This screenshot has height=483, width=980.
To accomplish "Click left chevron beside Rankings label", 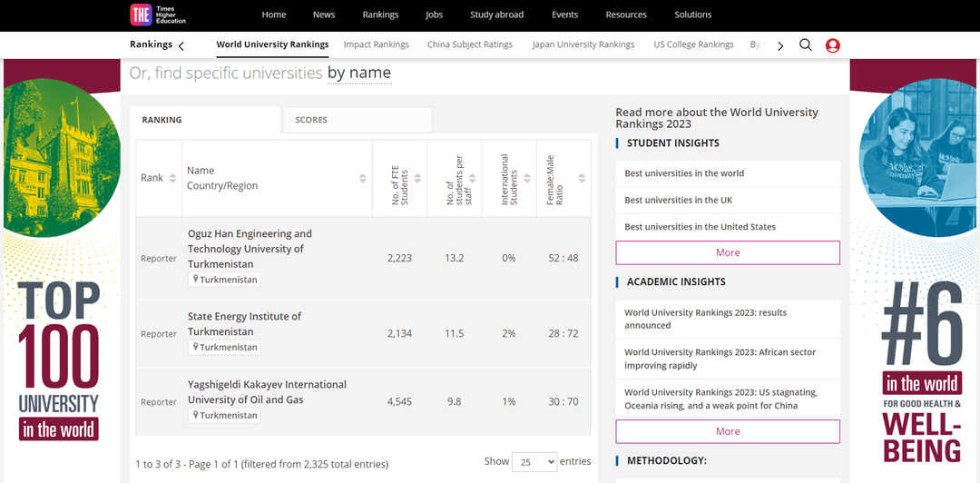I will 181,45.
